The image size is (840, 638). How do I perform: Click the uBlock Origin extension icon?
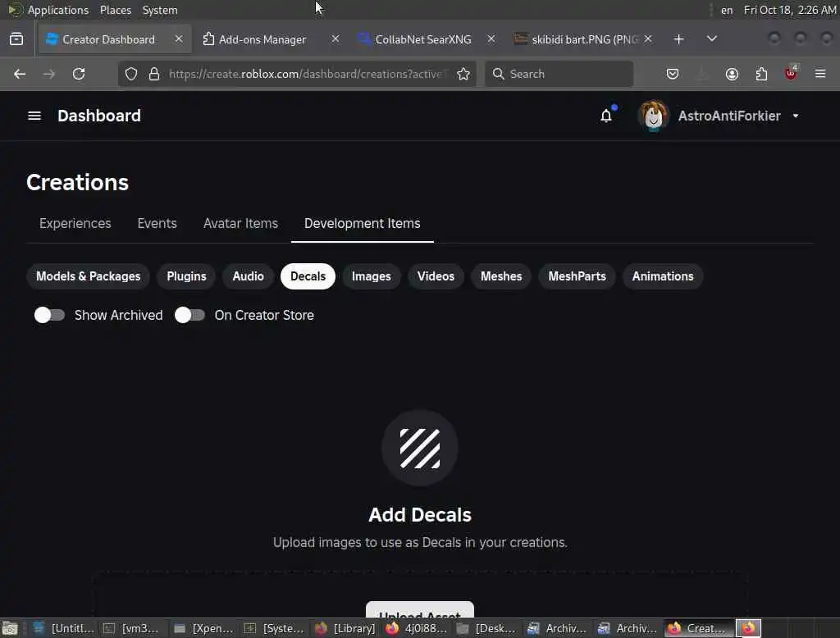tap(791, 73)
